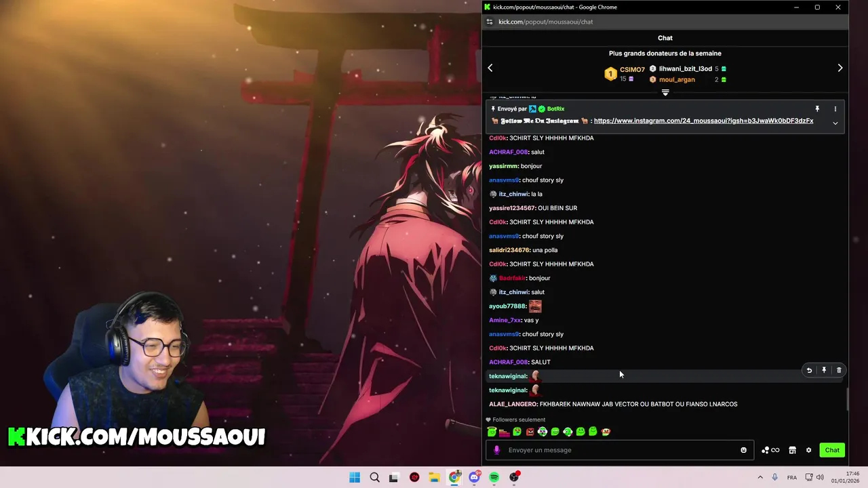Insert the angry red square emote
The height and width of the screenshot is (488, 868).
tap(530, 432)
